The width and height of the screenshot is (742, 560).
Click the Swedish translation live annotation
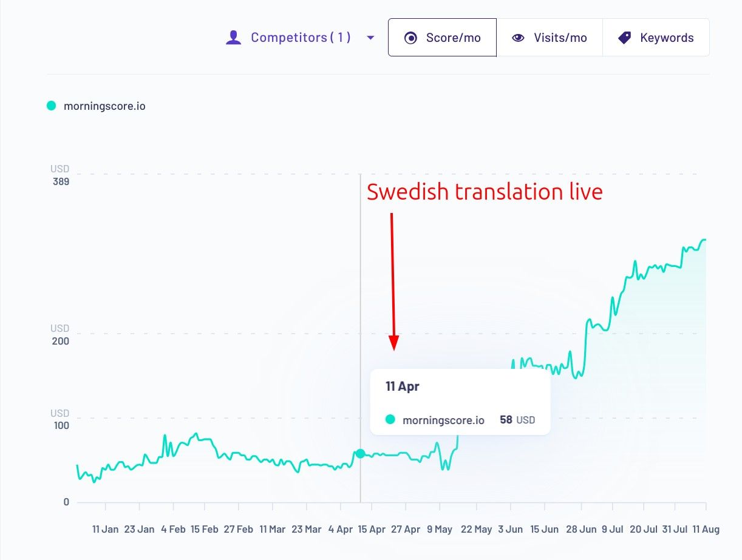click(x=485, y=192)
